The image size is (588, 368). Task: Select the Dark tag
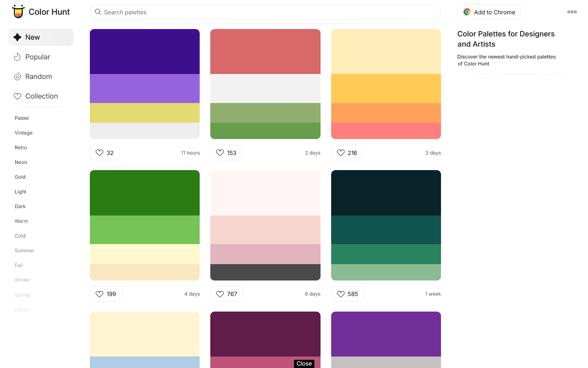point(20,206)
